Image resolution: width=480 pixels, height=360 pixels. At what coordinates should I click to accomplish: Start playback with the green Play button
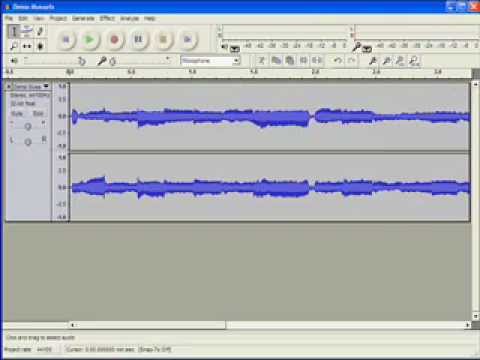(x=90, y=40)
